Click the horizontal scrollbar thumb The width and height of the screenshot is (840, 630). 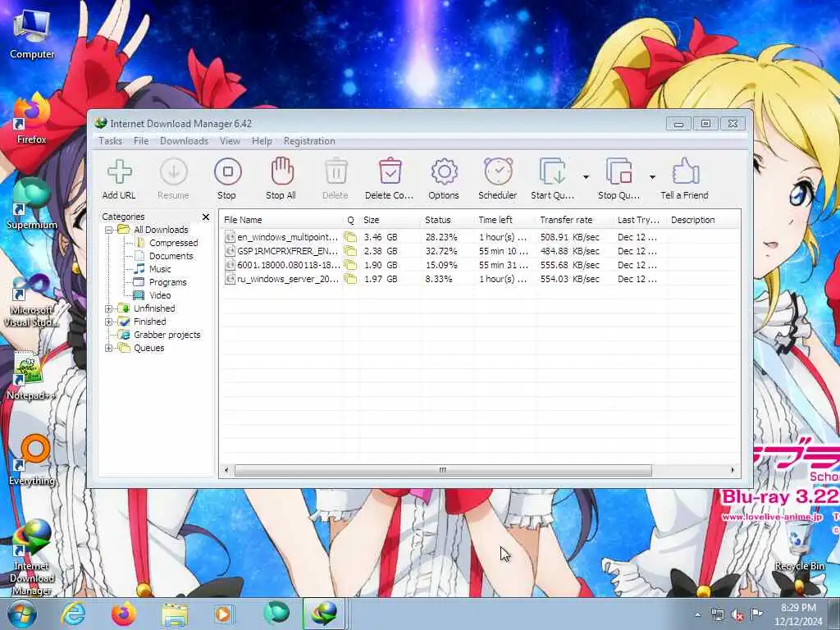(x=444, y=470)
